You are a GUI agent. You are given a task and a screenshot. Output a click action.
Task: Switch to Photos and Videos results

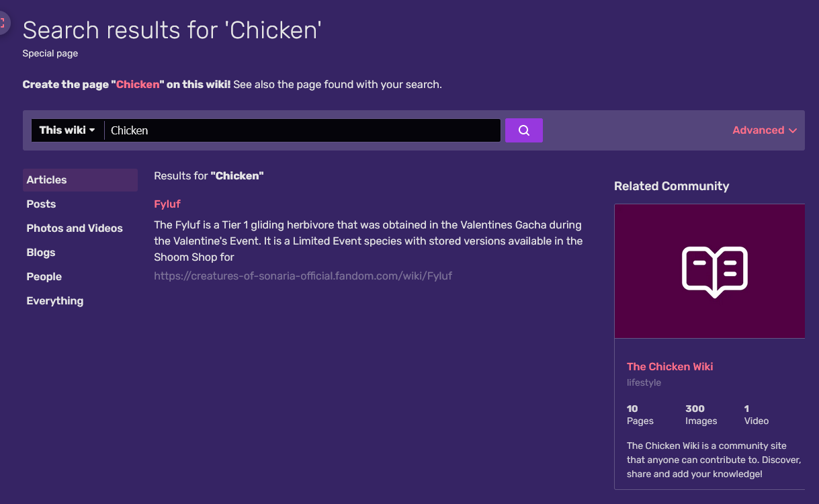pos(75,228)
